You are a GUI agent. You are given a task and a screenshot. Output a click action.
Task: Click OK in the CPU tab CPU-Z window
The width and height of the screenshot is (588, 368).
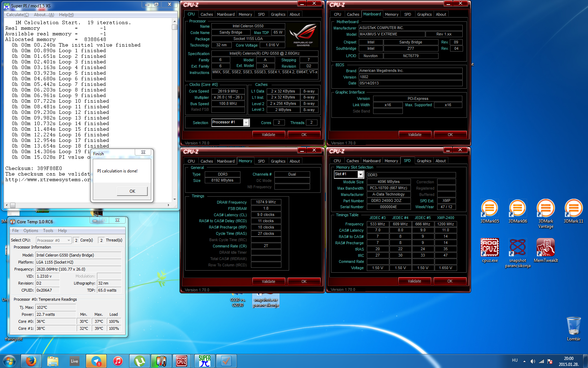304,135
